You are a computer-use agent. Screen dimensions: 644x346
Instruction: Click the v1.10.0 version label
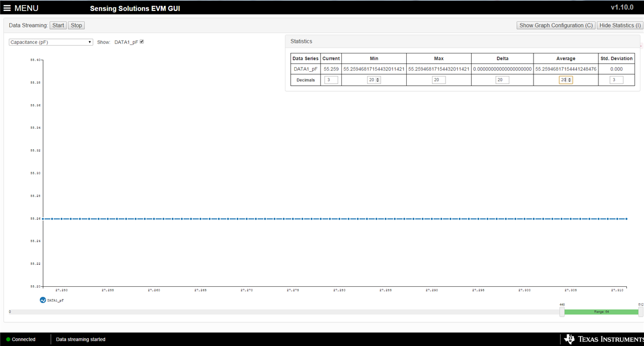[622, 7]
